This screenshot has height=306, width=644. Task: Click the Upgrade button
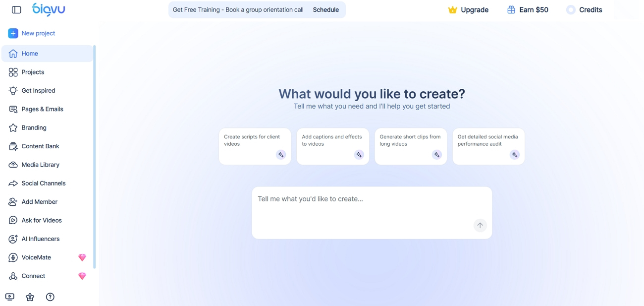pyautogui.click(x=468, y=10)
